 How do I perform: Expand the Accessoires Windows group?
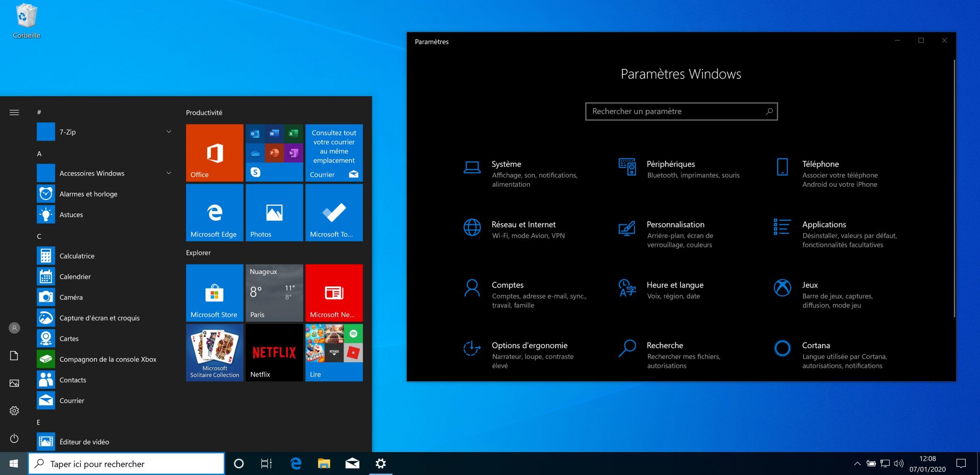tap(92, 173)
